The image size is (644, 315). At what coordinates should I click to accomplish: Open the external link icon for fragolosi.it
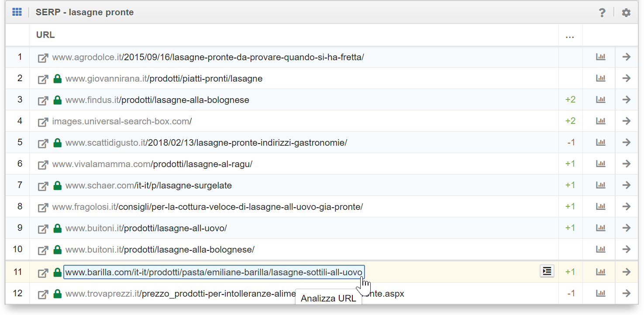tap(43, 207)
